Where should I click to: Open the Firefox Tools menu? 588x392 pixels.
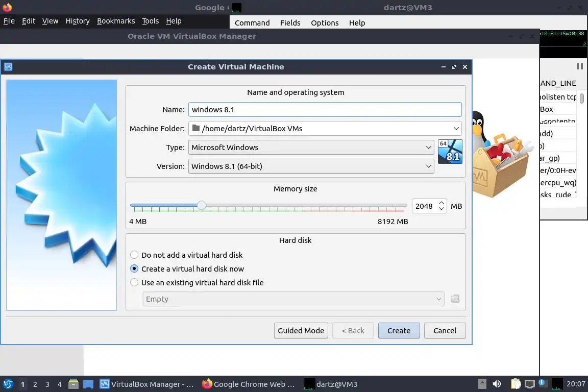[x=151, y=21]
